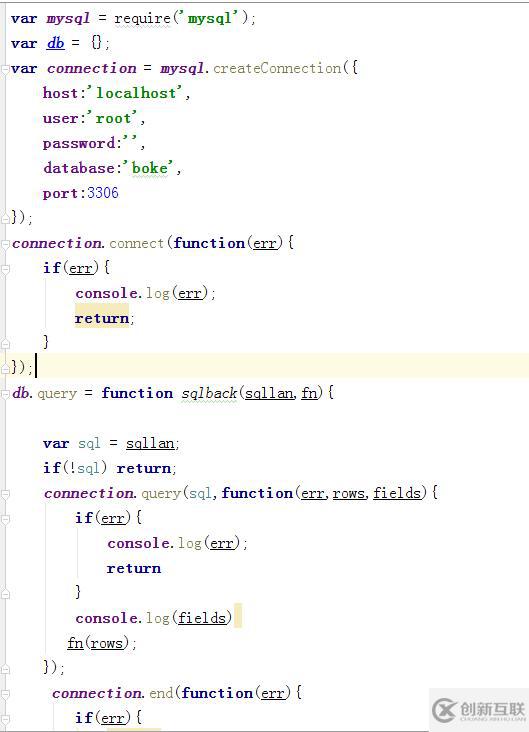529x732 pixels.
Task: Click the createConnection method name
Action: (277, 68)
